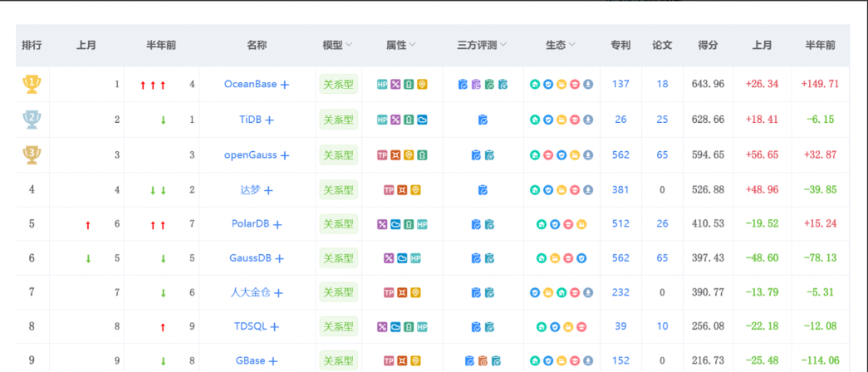Click the 排行 column header
The image size is (868, 372).
pos(32,46)
